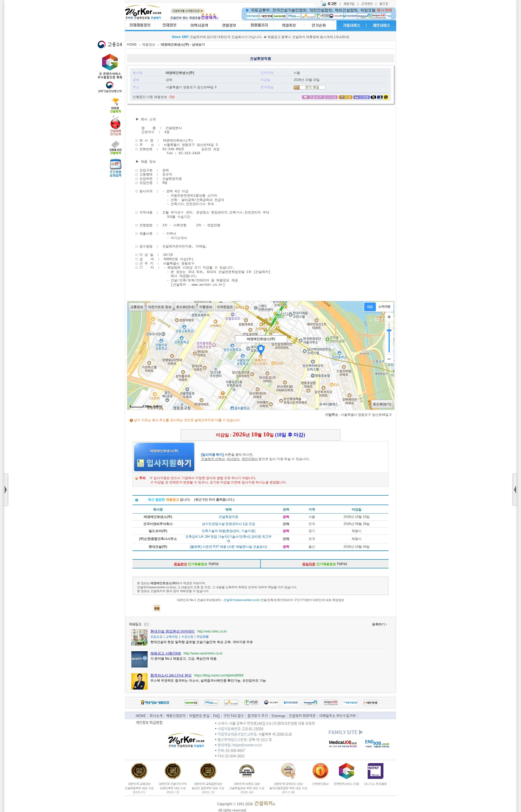Open the 고용24 sidebar banner
This screenshot has width=521, height=812.
pos(110,44)
